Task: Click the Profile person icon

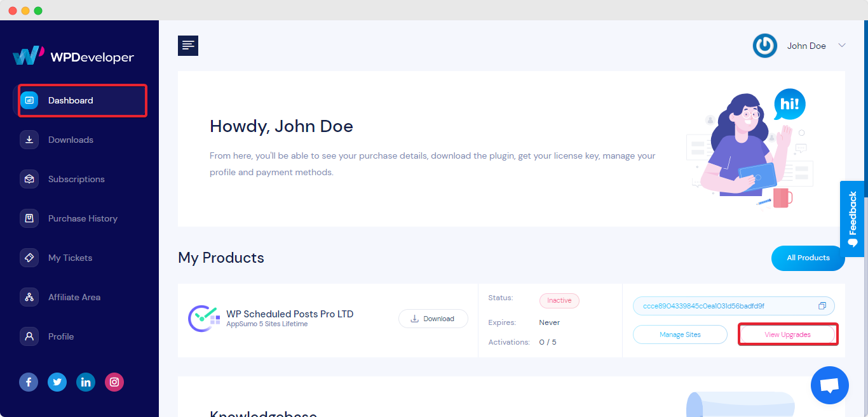Action: click(29, 336)
